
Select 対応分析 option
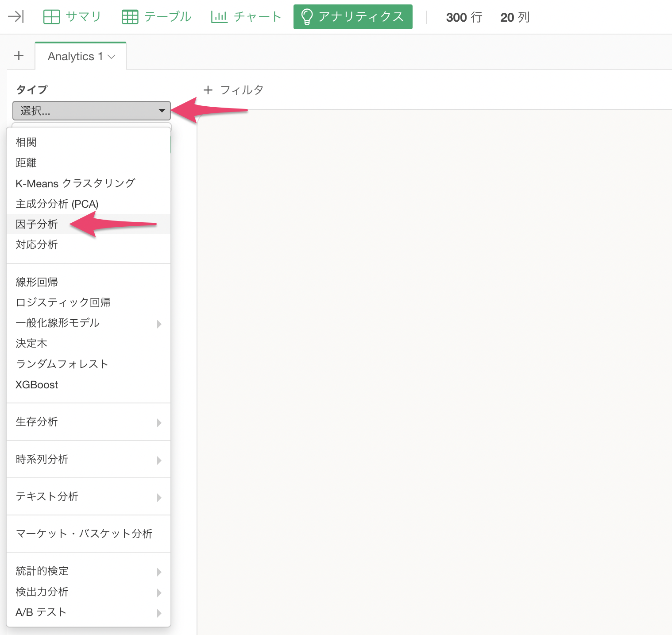[x=89, y=244]
